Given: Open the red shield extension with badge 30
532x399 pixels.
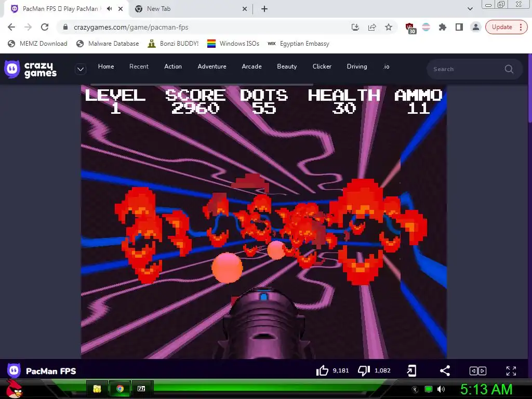Looking at the screenshot, I should tap(410, 28).
